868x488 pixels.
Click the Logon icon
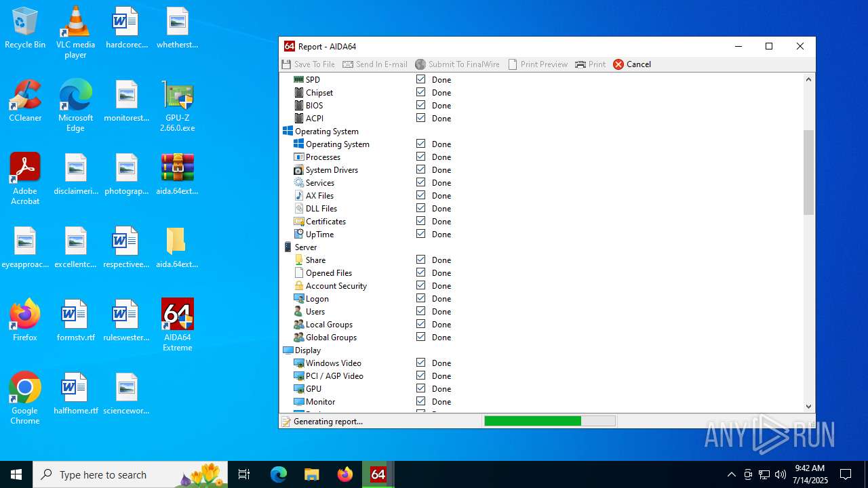coord(298,298)
